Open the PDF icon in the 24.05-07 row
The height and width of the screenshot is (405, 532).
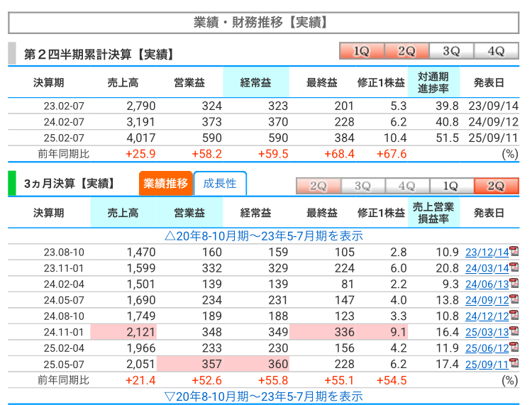click(514, 300)
